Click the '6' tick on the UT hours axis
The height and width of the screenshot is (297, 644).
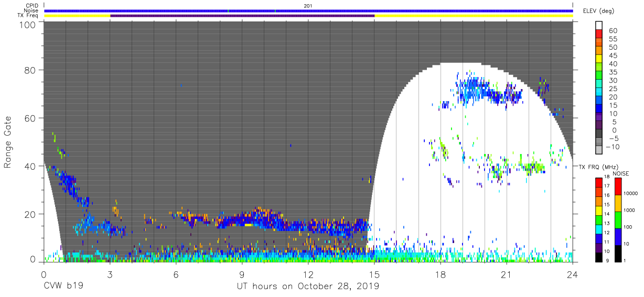tap(176, 274)
